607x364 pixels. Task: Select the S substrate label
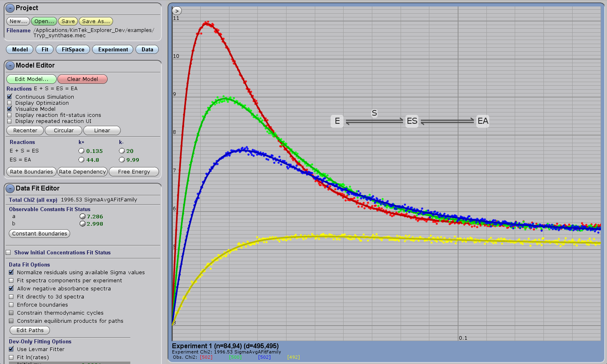point(374,113)
